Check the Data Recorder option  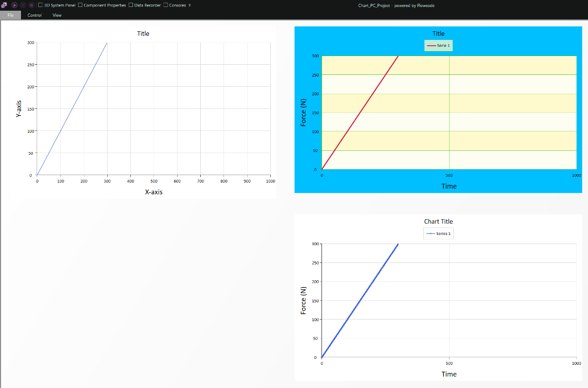131,5
